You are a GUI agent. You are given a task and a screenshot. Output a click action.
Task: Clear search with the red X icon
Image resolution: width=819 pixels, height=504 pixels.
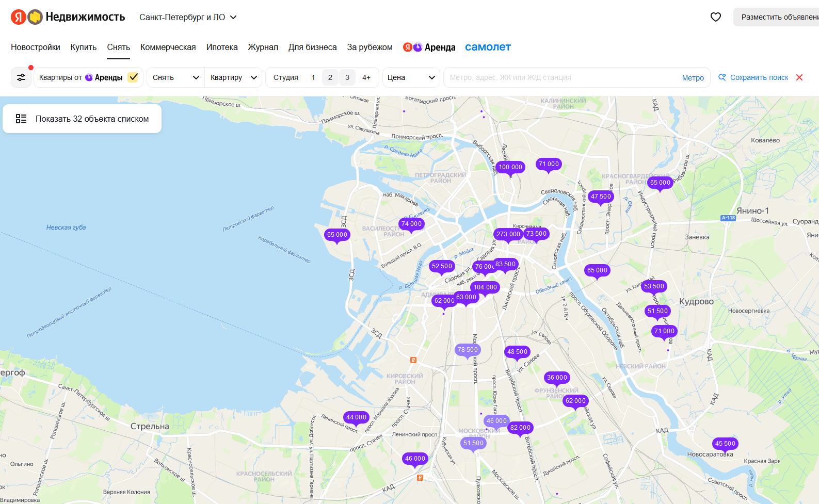pyautogui.click(x=799, y=77)
